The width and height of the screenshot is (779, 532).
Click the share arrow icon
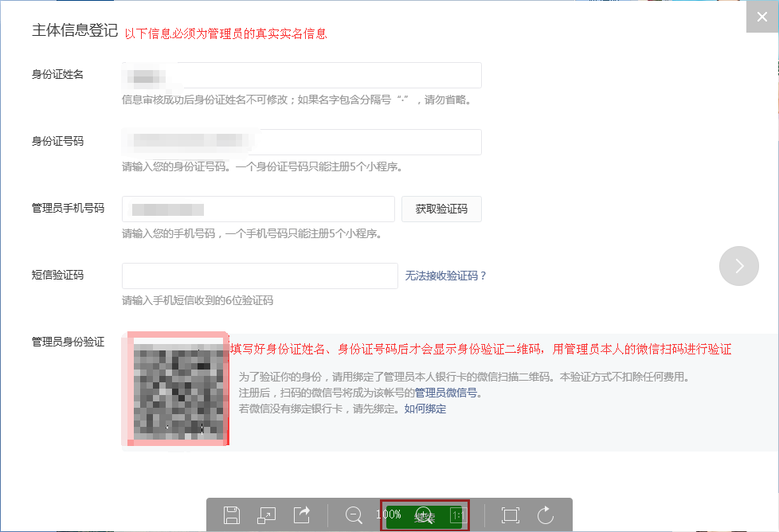coord(302,514)
